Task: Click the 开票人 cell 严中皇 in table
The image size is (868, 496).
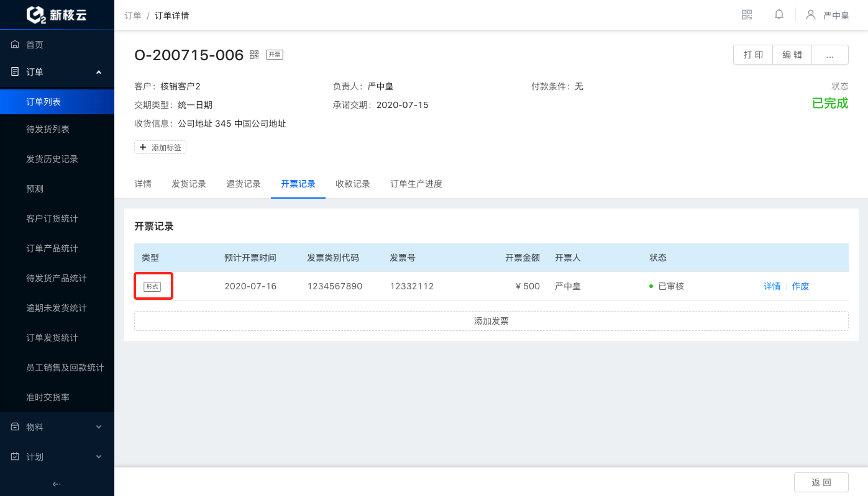Action: 568,286
